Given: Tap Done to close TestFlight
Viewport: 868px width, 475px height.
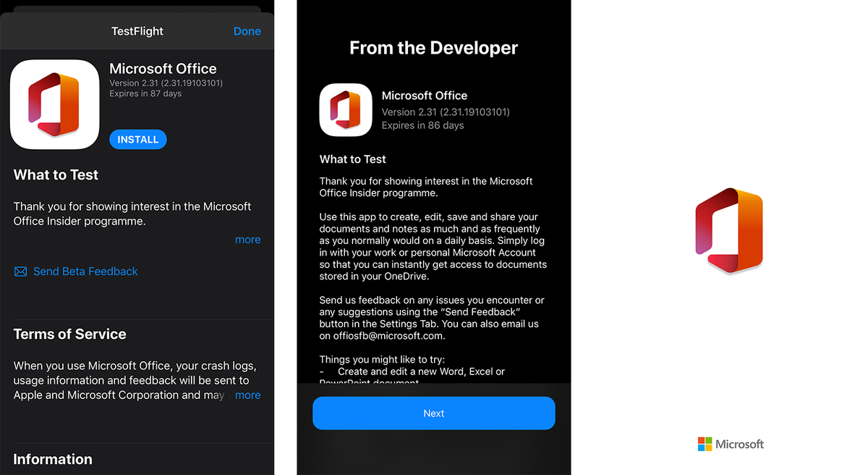Looking at the screenshot, I should 247,31.
